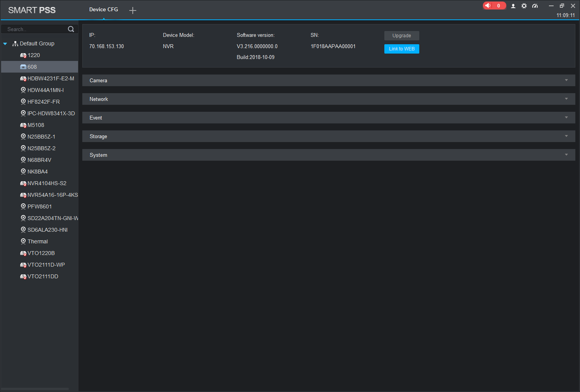Expand the Storage section arrow
Image resolution: width=580 pixels, height=392 pixels.
coord(566,136)
